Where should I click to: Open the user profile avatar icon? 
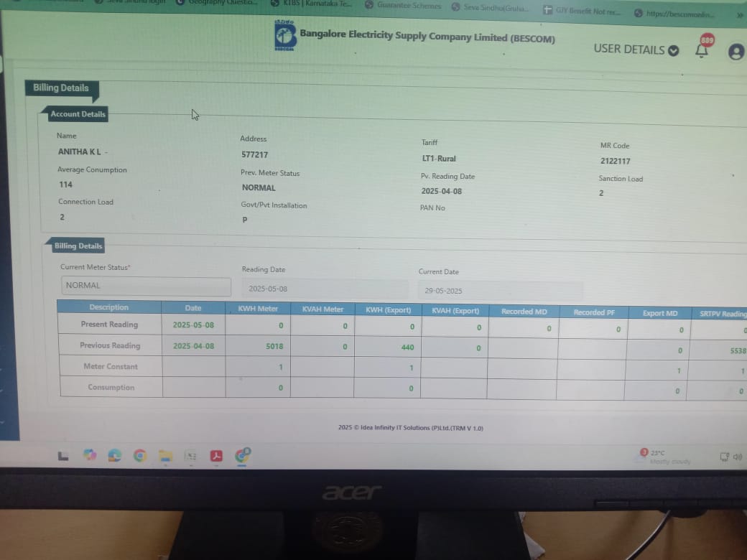(x=736, y=52)
